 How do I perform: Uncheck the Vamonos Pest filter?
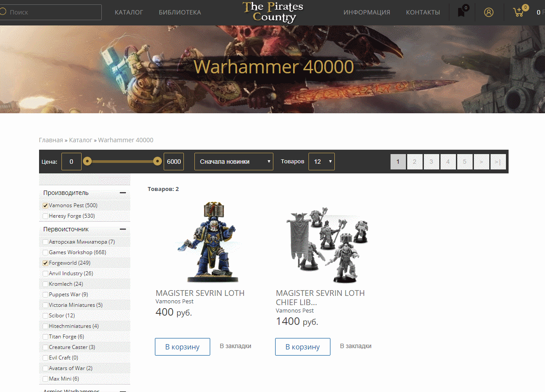click(x=45, y=205)
